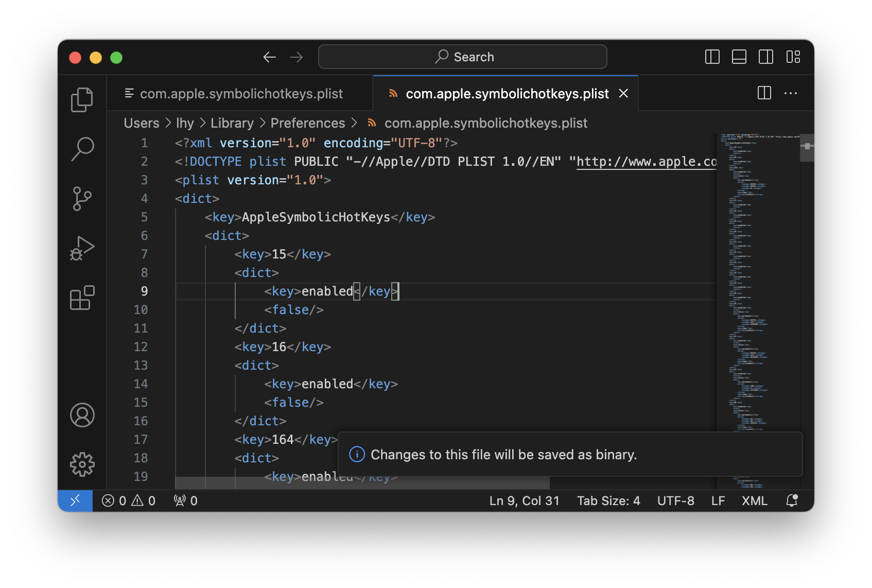Close the active com.apple.symbolichotkeys.plist tab
The image size is (872, 588).
pyautogui.click(x=623, y=93)
